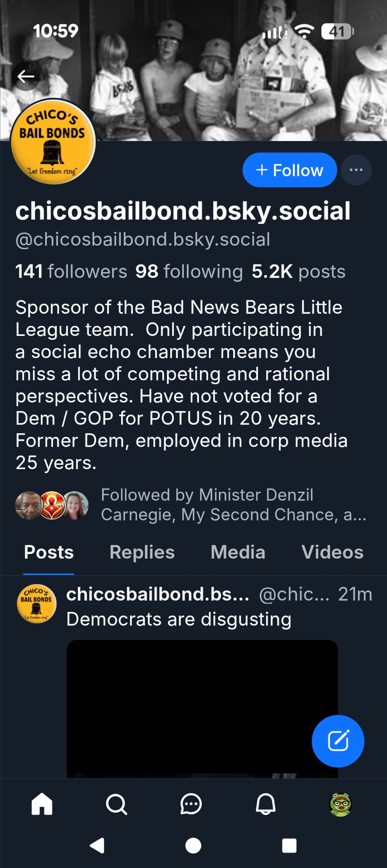Switch to the Videos tab

(332, 552)
